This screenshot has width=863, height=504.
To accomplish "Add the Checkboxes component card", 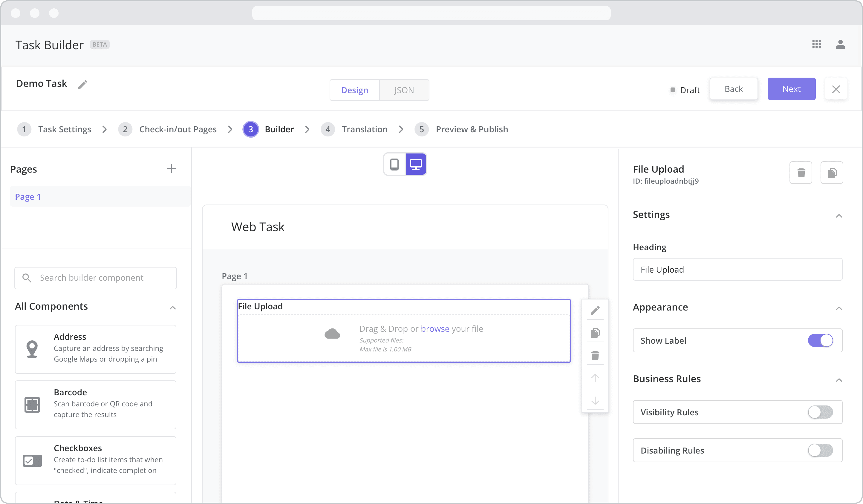I will coord(96,461).
